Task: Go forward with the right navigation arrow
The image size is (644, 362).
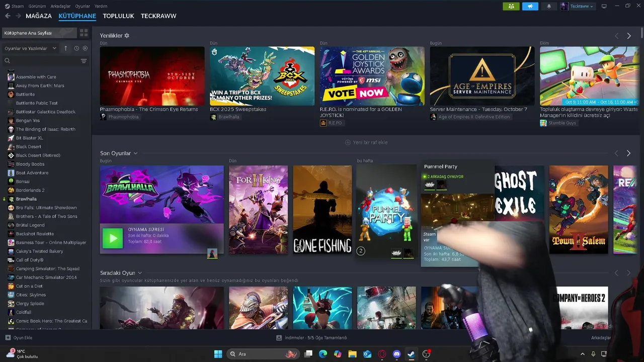Action: coord(18,16)
